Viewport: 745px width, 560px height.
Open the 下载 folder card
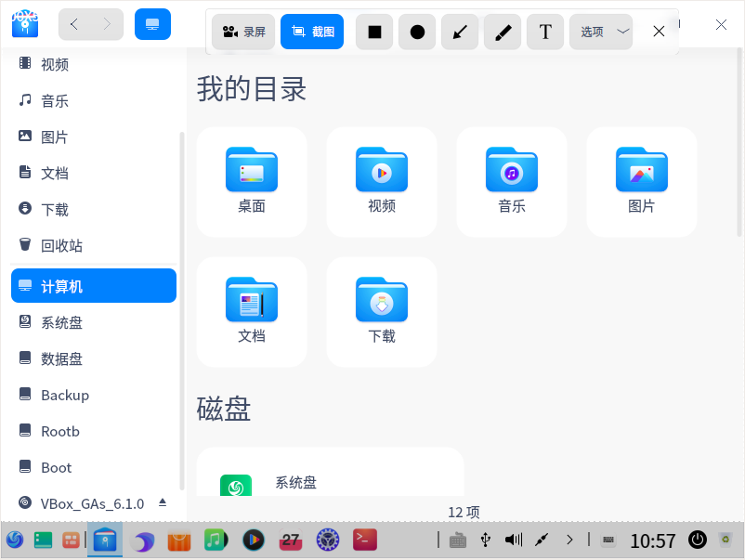pos(382,312)
